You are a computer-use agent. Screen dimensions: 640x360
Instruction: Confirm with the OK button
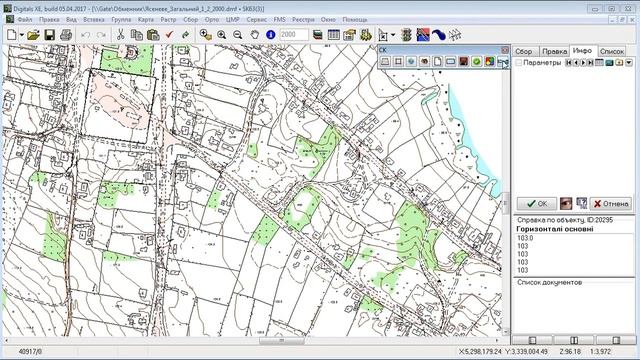pos(537,204)
